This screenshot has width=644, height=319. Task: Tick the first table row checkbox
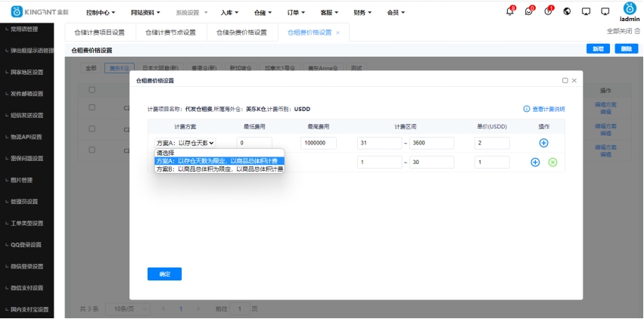92,107
